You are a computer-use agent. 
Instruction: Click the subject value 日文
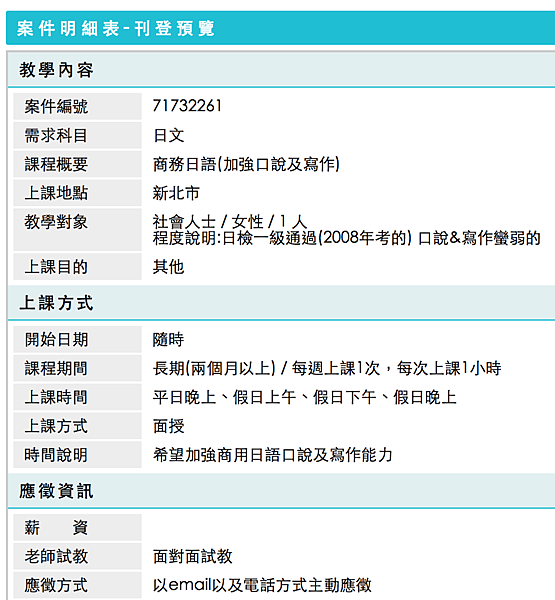click(x=168, y=135)
